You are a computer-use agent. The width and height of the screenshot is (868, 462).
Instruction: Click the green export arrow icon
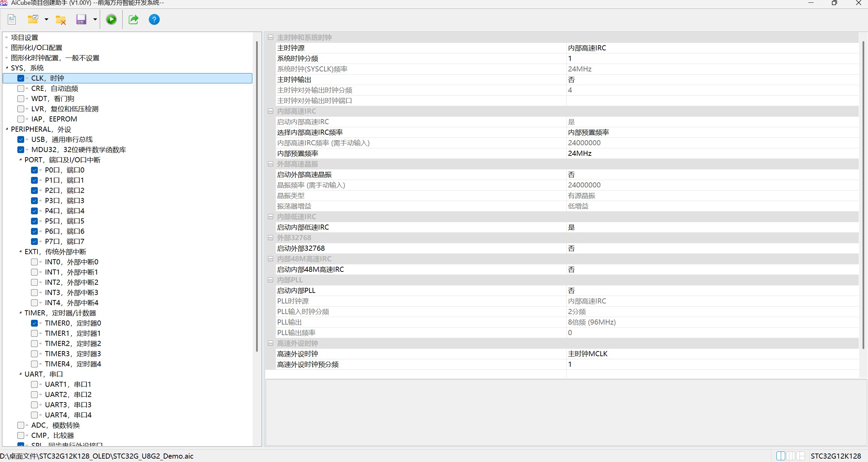click(133, 19)
